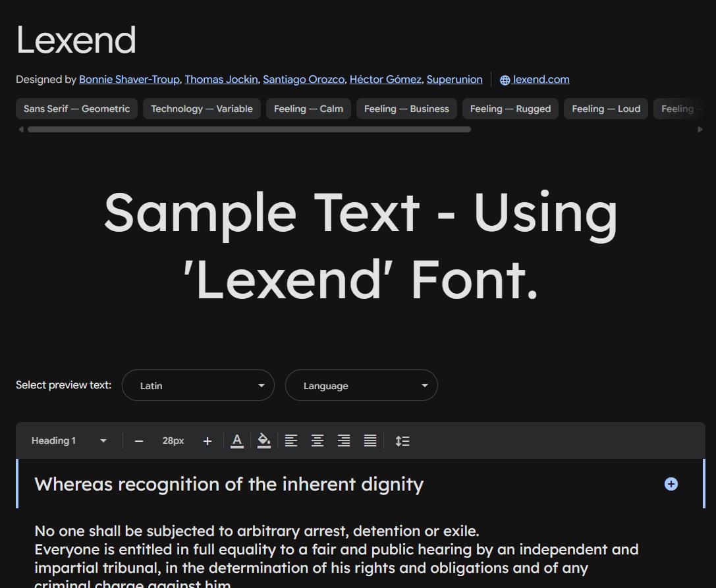The height and width of the screenshot is (588, 716).
Task: Click the 'Select preview text:' label
Action: point(63,385)
